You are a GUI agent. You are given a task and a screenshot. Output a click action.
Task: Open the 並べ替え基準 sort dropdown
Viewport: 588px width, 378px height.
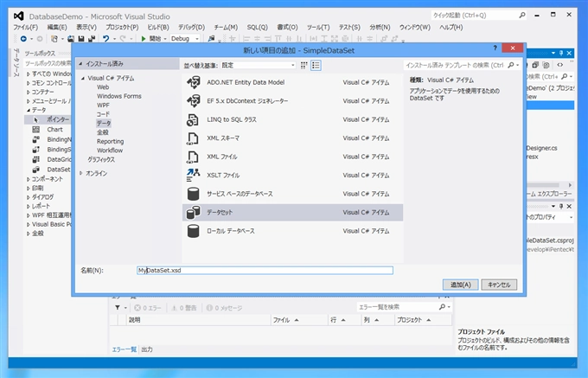258,65
